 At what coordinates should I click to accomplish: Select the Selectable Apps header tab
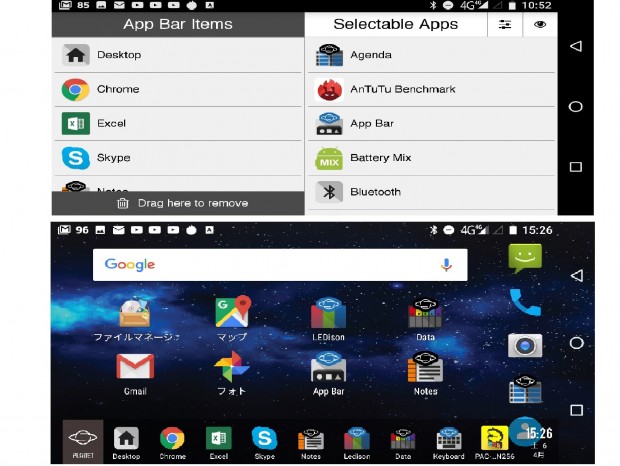pyautogui.click(x=396, y=25)
